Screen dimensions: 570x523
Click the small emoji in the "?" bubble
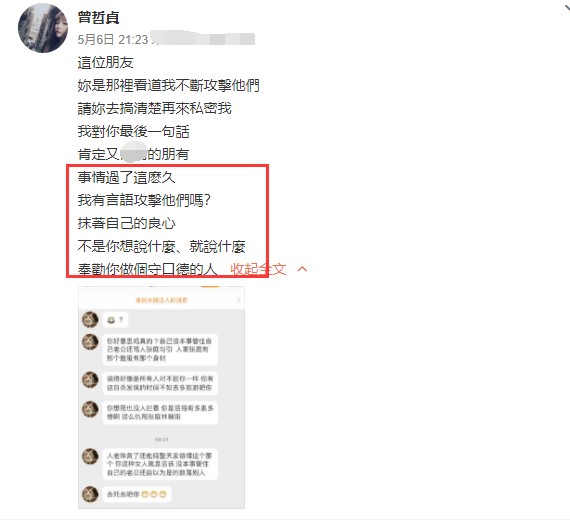click(x=111, y=320)
